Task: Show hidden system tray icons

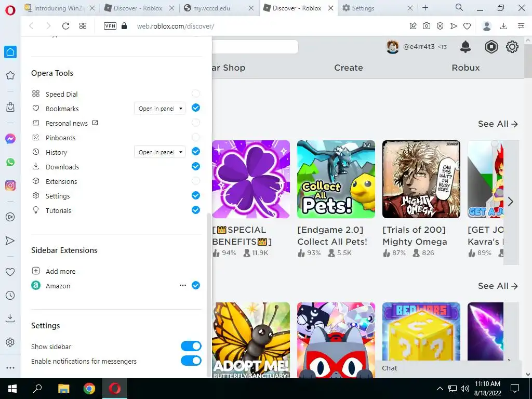Action: 440,389
